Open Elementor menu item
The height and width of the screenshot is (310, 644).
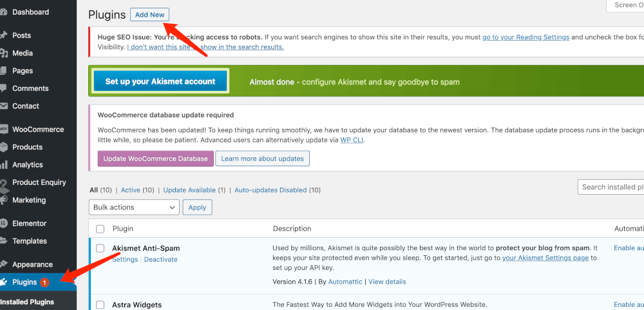[x=29, y=224]
